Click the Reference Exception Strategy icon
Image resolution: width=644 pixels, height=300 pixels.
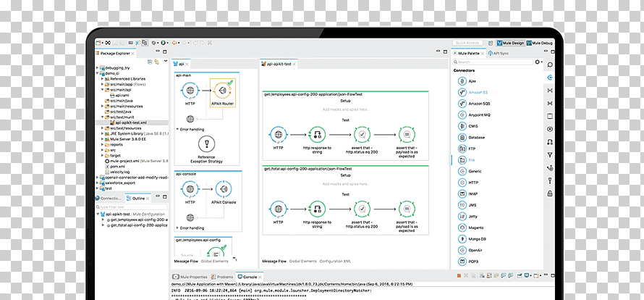[x=207, y=144]
